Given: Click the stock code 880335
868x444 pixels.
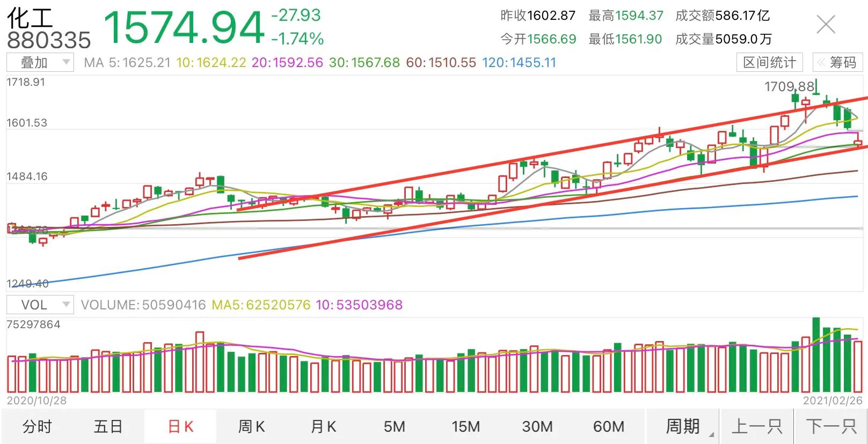Looking at the screenshot, I should pos(49,40).
